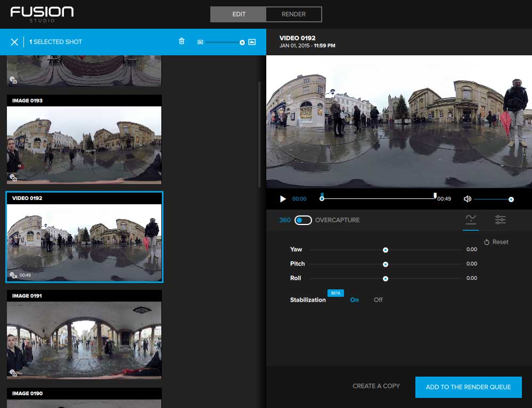Click the video preview image
This screenshot has height=408, width=532.
399,121
